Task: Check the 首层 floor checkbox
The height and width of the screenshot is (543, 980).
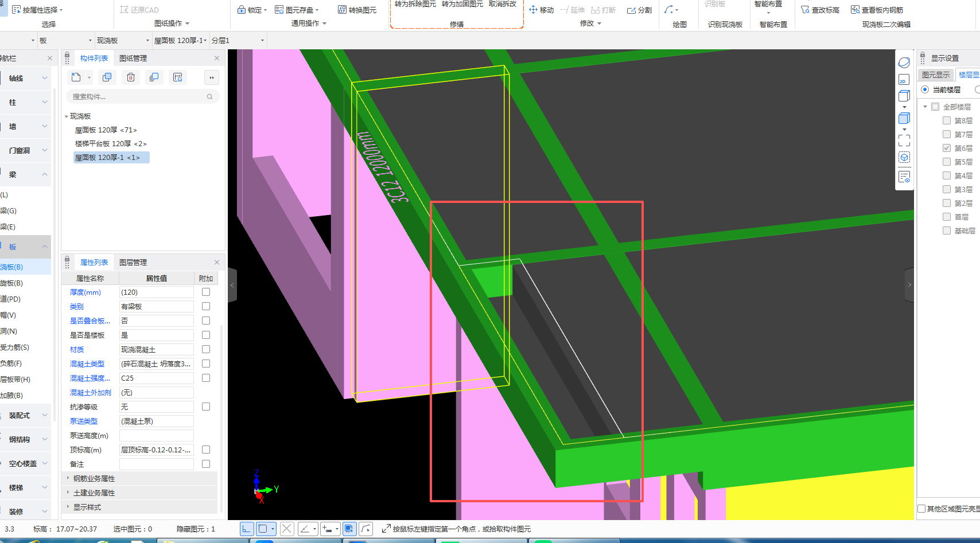Action: [947, 217]
